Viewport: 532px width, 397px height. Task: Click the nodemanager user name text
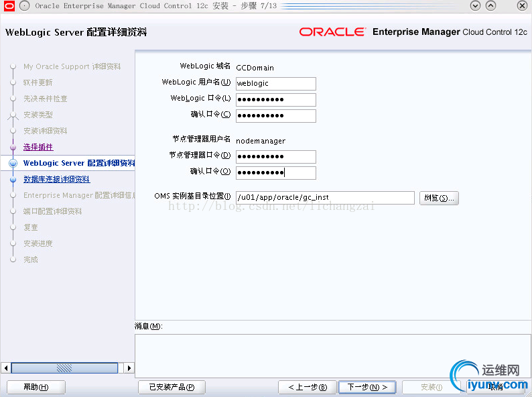[x=261, y=141]
